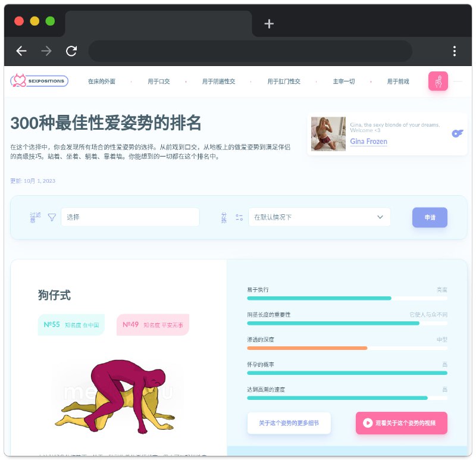Click the macOS yellow minimize window button
The height and width of the screenshot is (460, 476).
(x=35, y=21)
